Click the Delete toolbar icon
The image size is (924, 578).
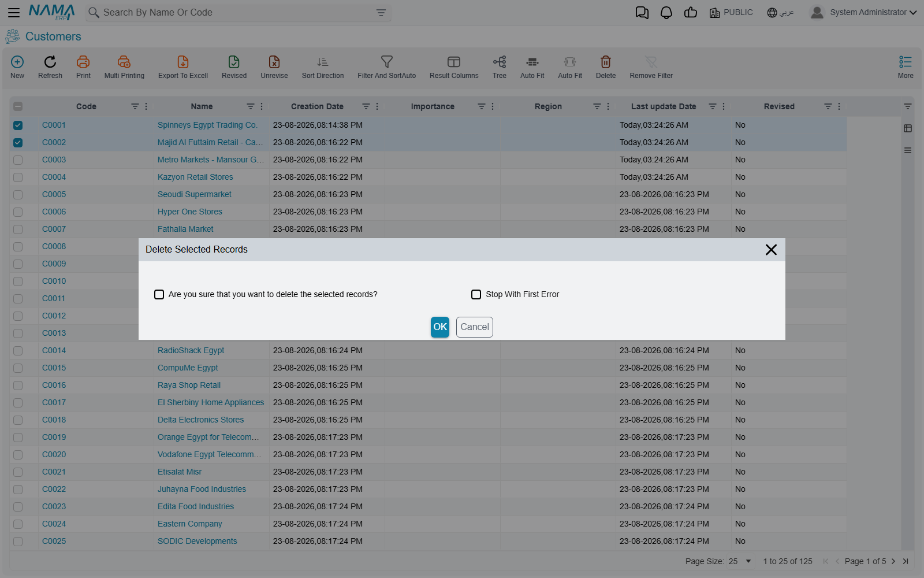click(606, 62)
